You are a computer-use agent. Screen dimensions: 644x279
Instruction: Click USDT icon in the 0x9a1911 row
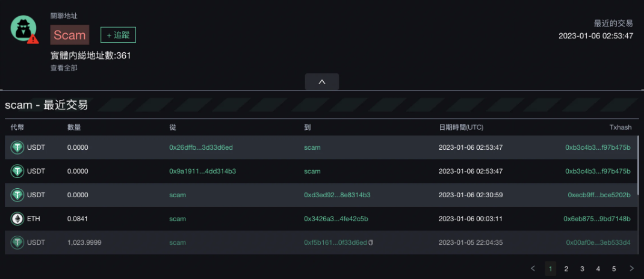[x=17, y=171]
